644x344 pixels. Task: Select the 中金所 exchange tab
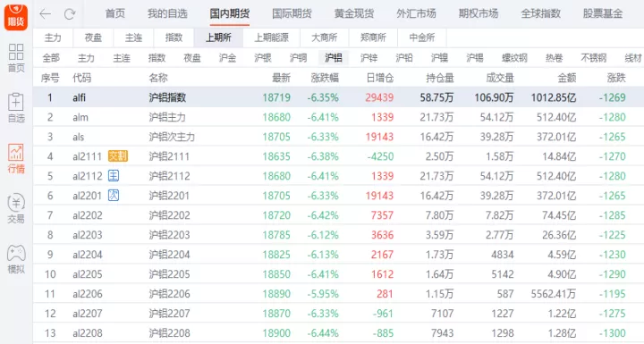coord(422,38)
